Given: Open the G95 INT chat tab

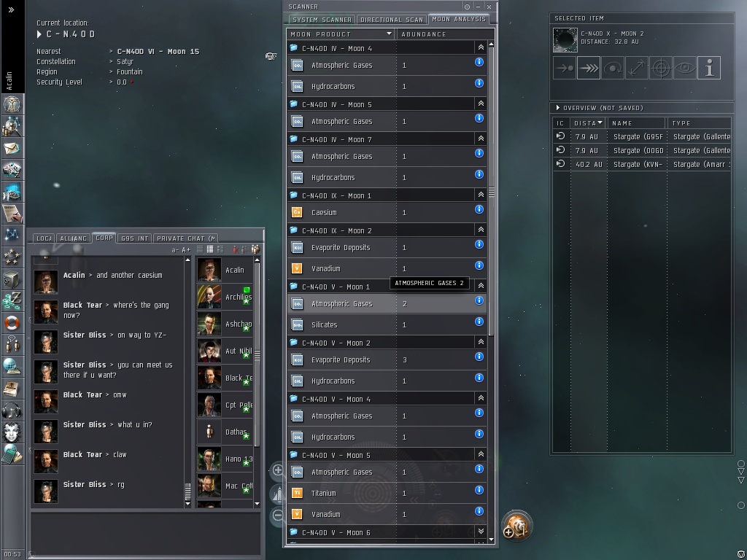Looking at the screenshot, I should pyautogui.click(x=135, y=238).
